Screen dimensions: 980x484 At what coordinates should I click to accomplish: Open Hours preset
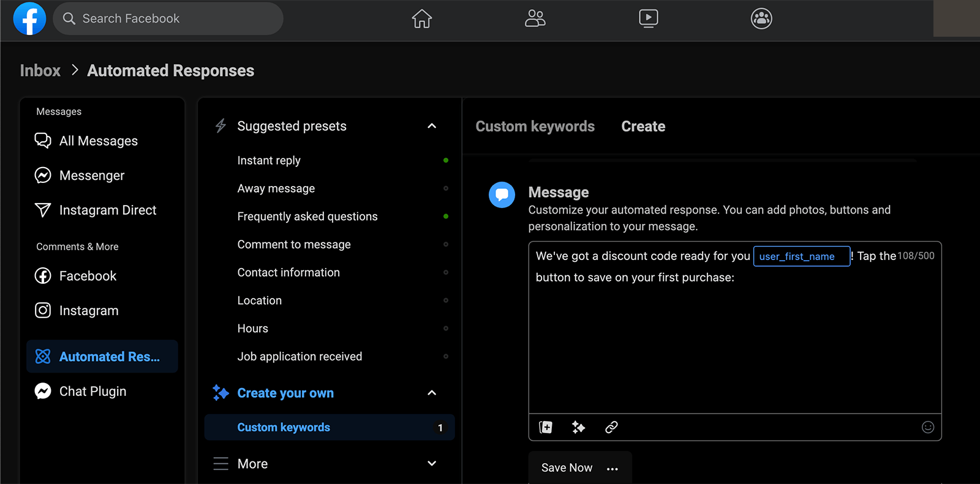tap(253, 329)
